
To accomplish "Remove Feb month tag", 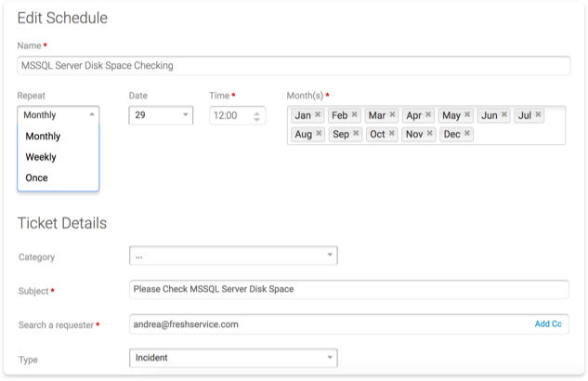I will [x=354, y=115].
